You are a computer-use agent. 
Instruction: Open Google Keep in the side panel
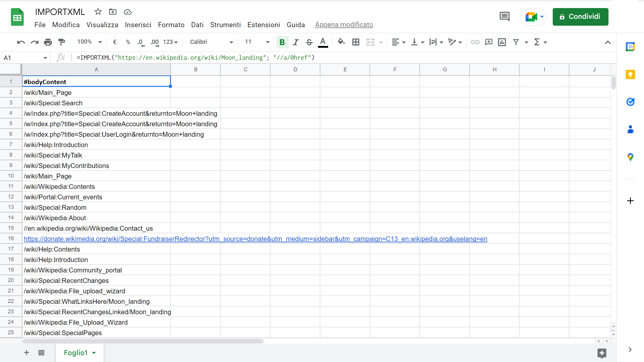630,74
